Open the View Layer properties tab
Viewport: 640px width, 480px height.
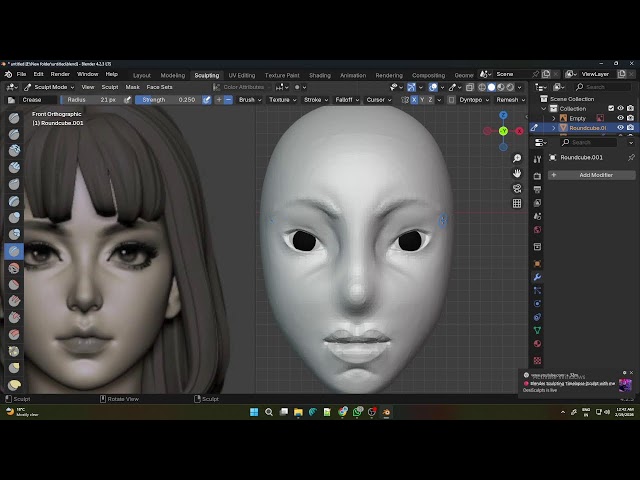tap(537, 203)
